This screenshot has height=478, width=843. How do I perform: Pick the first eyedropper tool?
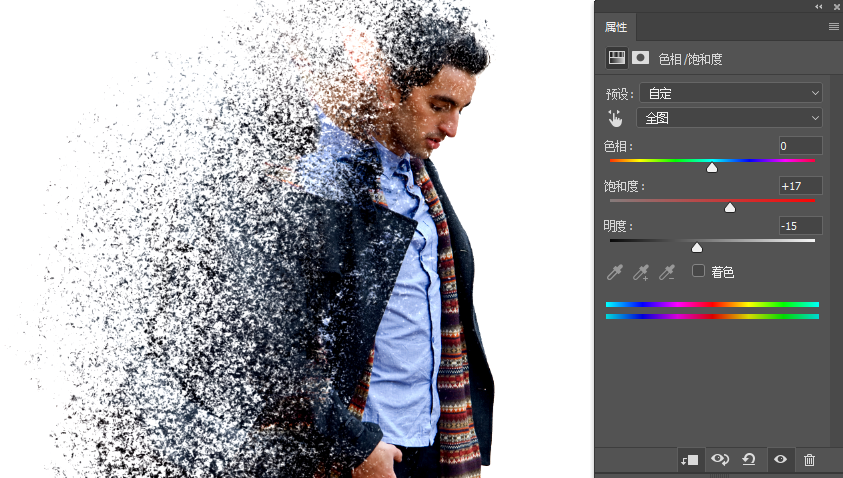[x=615, y=272]
